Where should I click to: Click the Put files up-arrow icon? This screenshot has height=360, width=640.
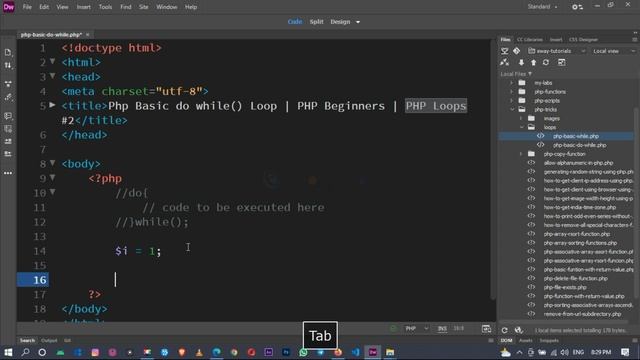click(533, 62)
